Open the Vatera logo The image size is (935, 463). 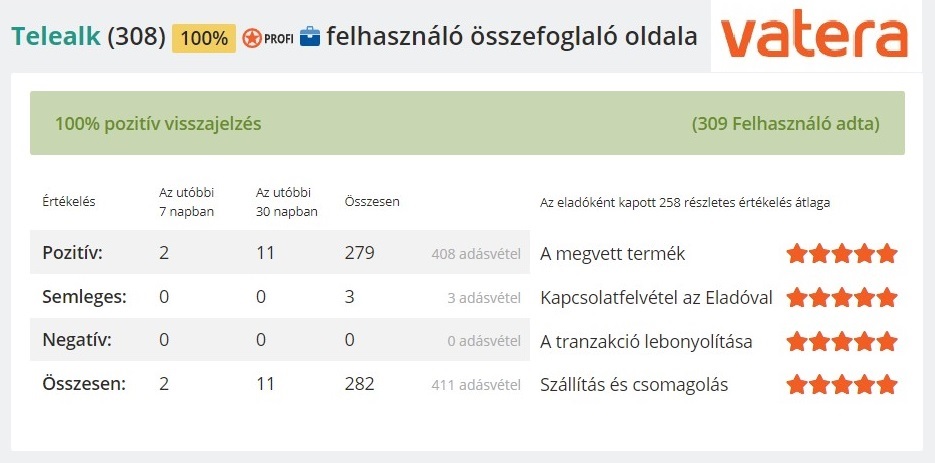point(815,36)
